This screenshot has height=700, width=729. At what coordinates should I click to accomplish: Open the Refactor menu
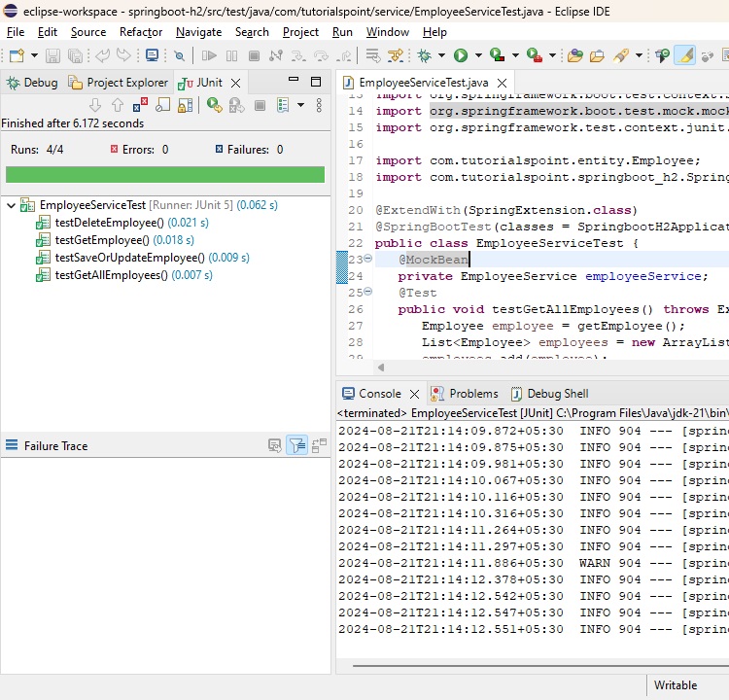pyautogui.click(x=141, y=32)
